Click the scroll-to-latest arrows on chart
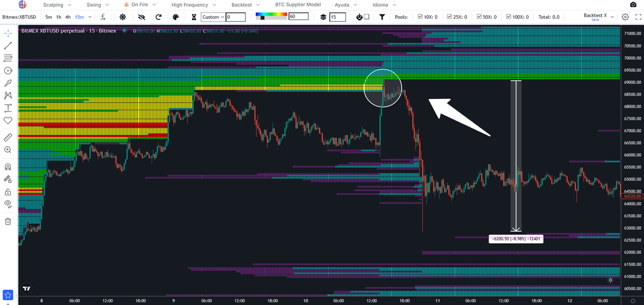 [610, 280]
